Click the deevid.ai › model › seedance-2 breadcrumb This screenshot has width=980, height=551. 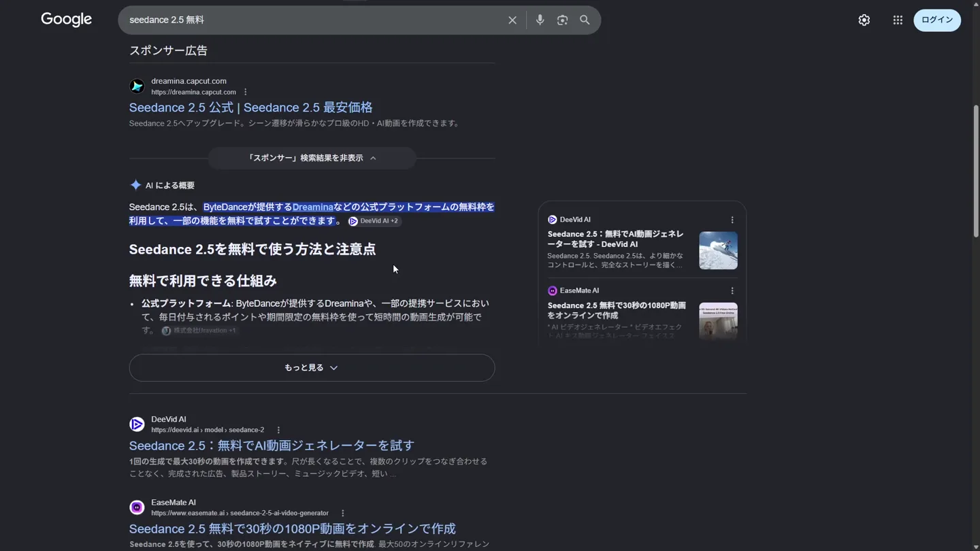click(x=208, y=430)
